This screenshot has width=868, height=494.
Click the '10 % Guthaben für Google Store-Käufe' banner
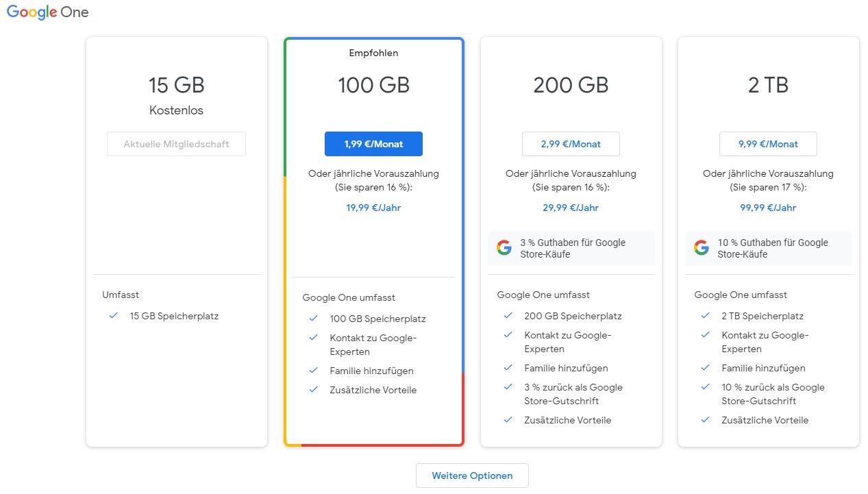point(769,248)
